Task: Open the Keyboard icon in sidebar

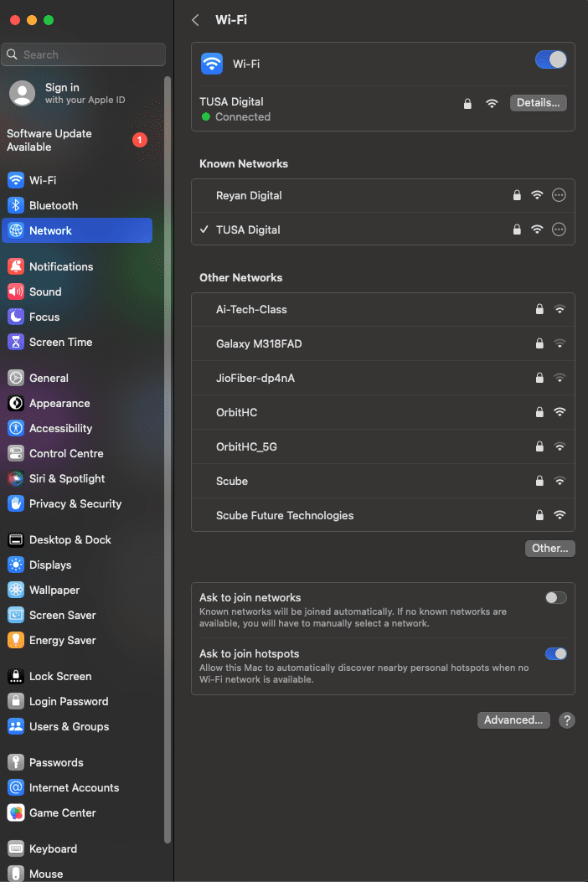Action: tap(16, 848)
